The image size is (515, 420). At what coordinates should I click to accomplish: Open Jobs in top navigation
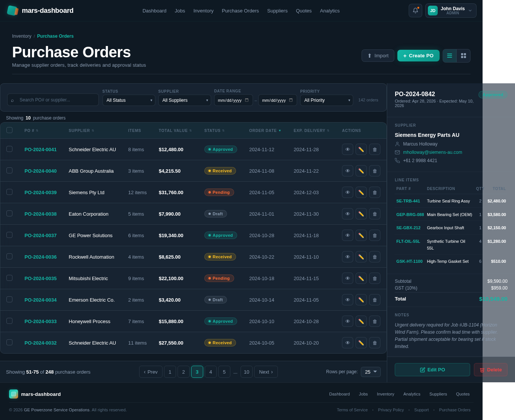(x=180, y=11)
